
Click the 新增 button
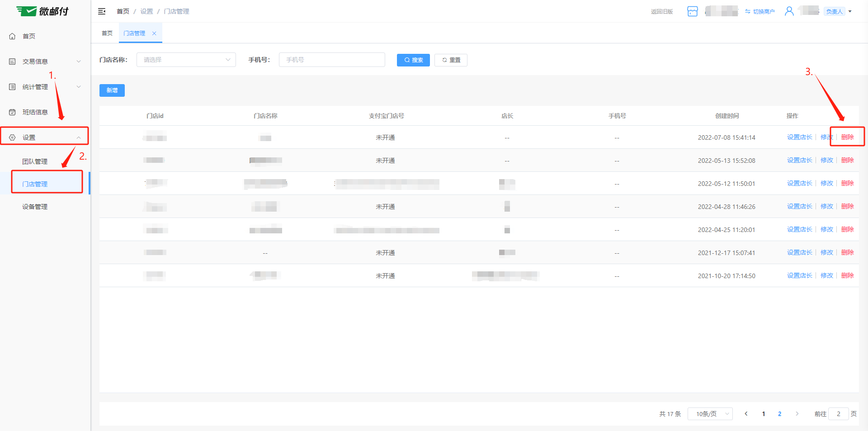click(112, 90)
